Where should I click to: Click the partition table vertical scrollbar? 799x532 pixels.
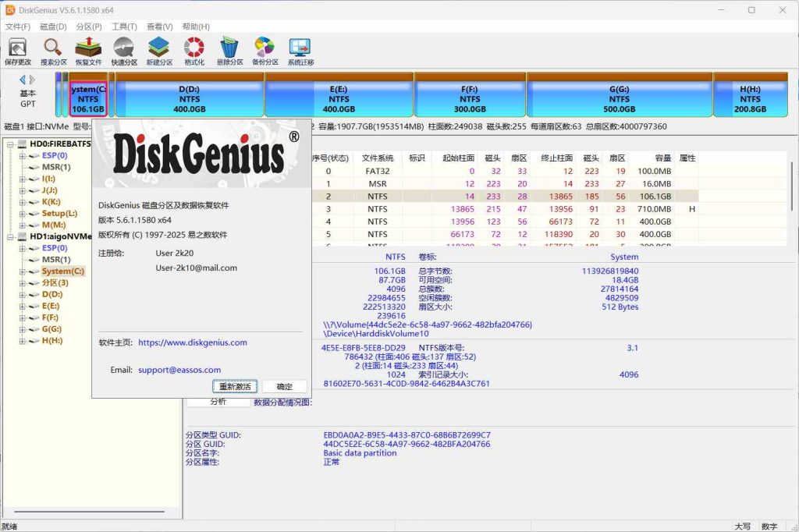point(792,186)
